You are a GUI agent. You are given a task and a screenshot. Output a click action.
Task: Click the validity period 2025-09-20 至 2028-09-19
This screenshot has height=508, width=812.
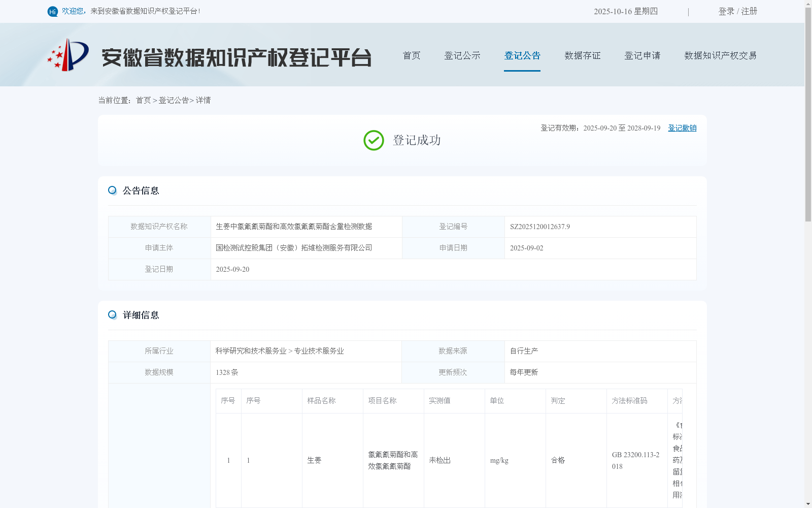point(622,128)
